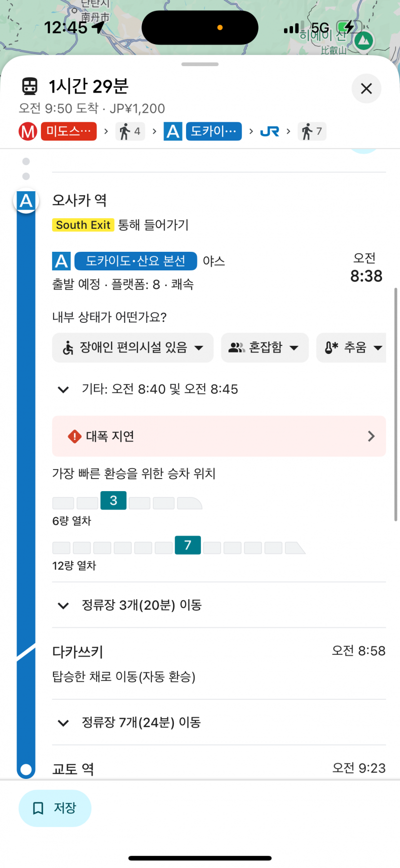Image resolution: width=400 pixels, height=868 pixels.
Task: Click the bottom sheet drag handle
Action: tap(199, 64)
